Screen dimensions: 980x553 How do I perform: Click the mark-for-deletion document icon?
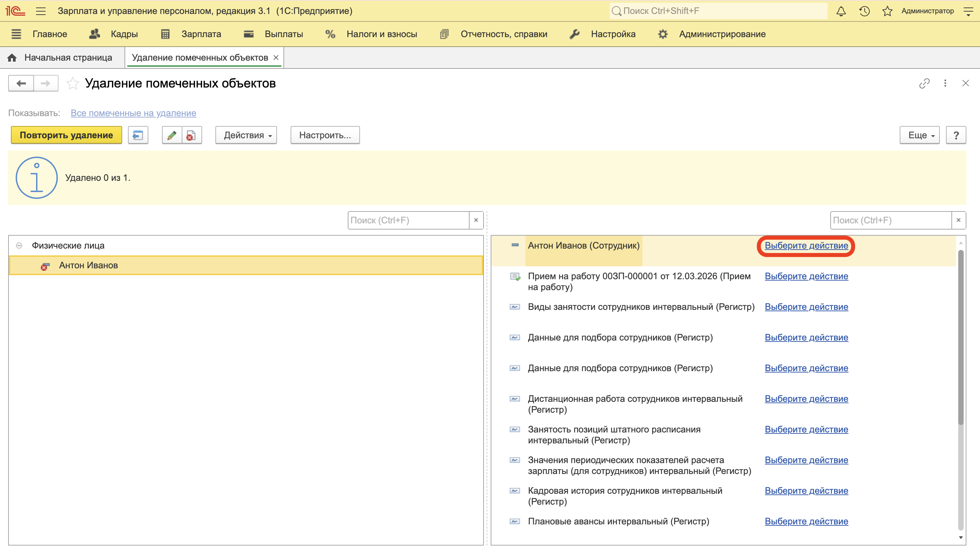tap(191, 135)
